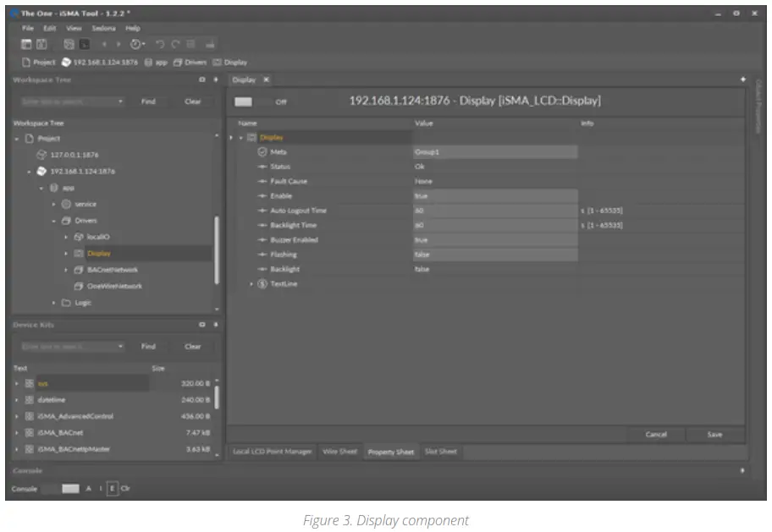Click the iSMA_BACnet kit icon
772x532 pixels.
[x=30, y=432]
